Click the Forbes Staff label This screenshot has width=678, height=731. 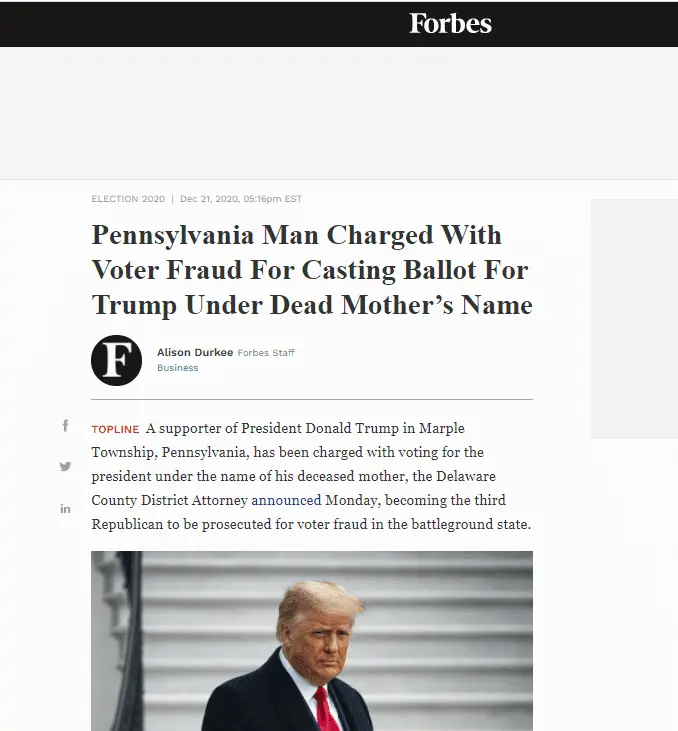[266, 352]
